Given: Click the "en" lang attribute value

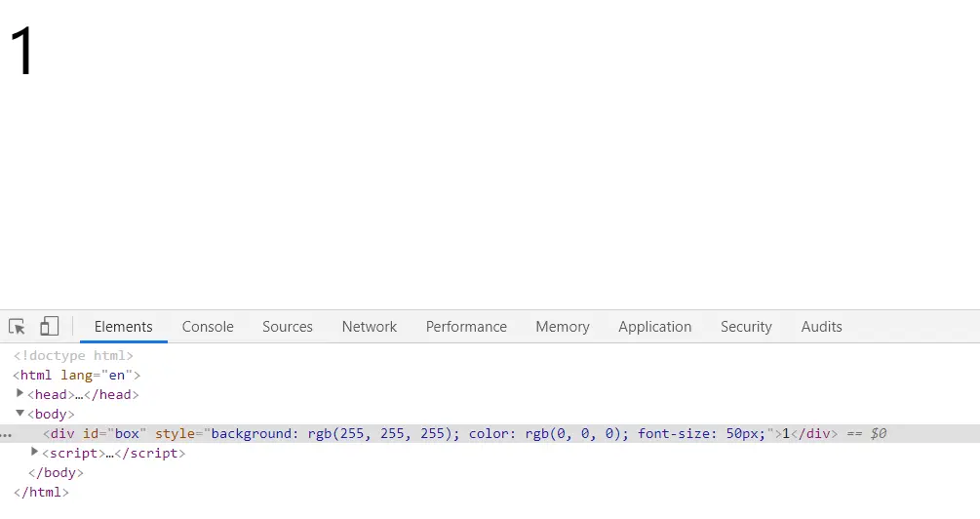Looking at the screenshot, I should 117,376.
